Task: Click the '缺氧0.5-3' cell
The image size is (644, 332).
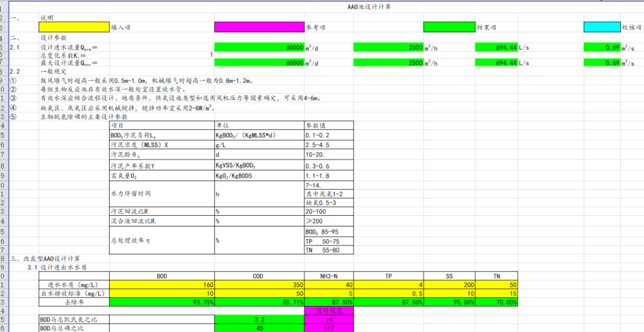Action: point(329,203)
